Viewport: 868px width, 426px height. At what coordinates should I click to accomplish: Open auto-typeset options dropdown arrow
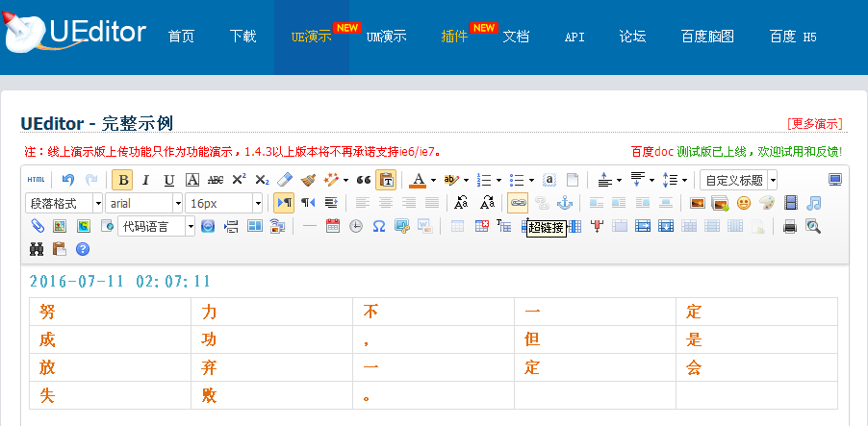coord(346,181)
